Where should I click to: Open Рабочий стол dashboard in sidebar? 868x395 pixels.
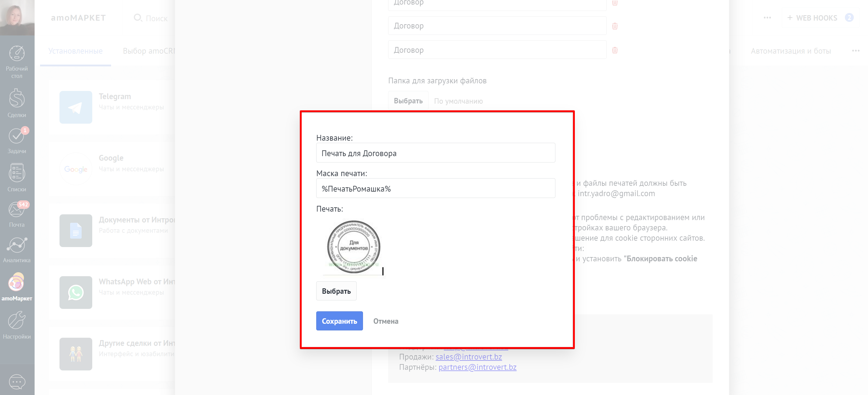point(17,62)
